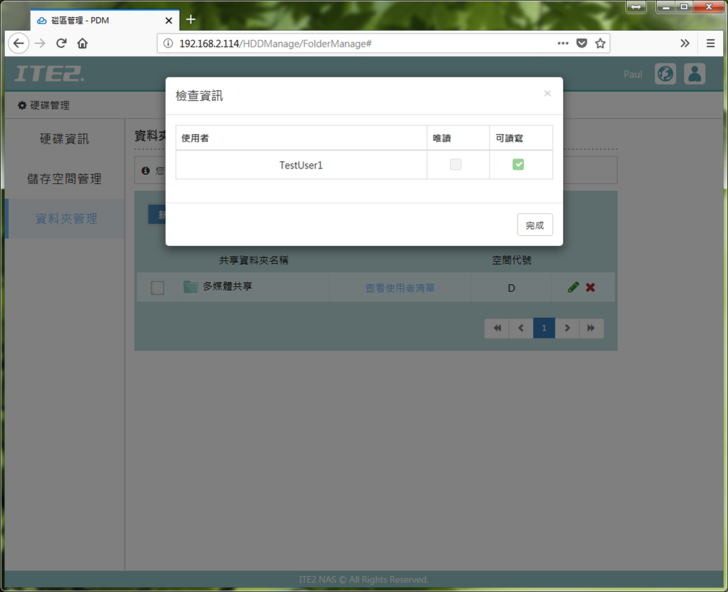Screen dimensions: 728x592
Task: Select 資料夾管理 in the sidebar
Action: click(65, 219)
